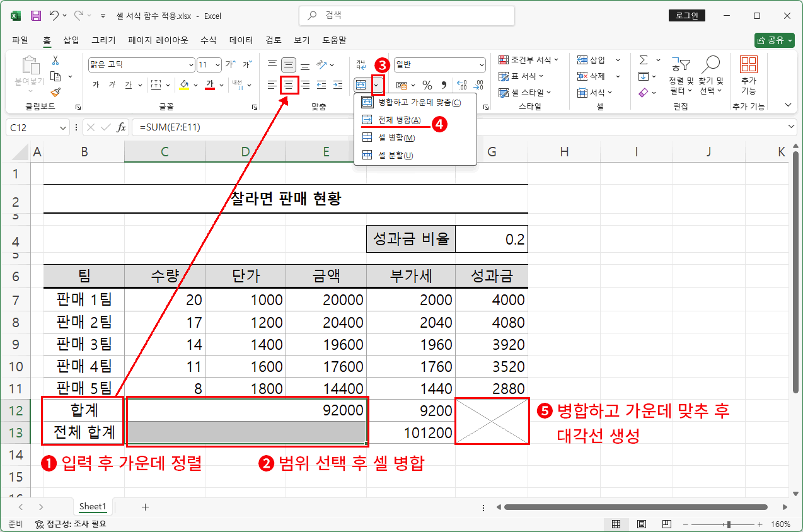Open 찾기 및 선택 button

[x=711, y=74]
